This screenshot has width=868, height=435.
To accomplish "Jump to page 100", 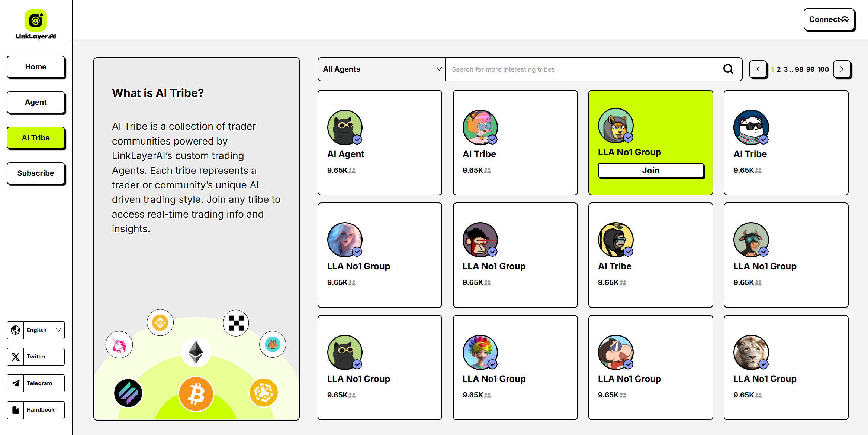I will 823,69.
